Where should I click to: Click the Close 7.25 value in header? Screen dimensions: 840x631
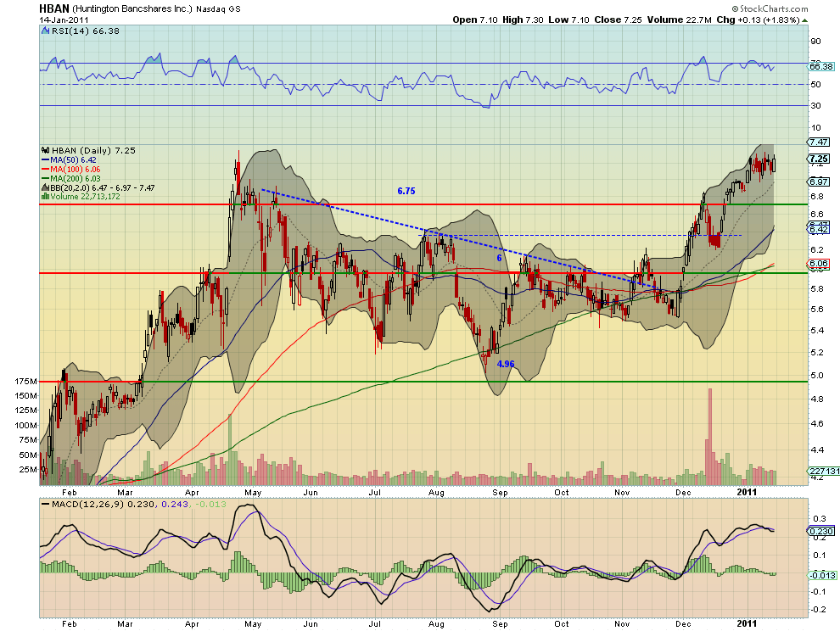click(618, 20)
